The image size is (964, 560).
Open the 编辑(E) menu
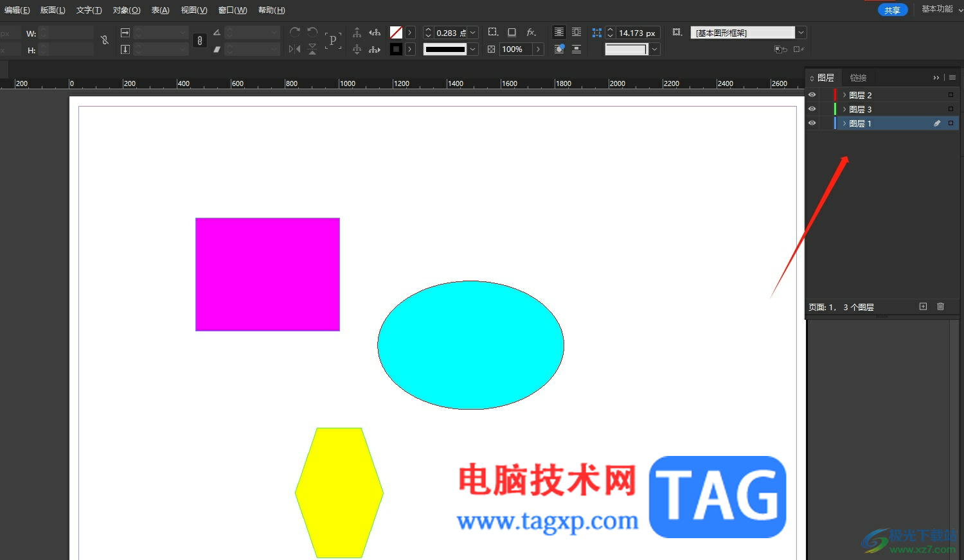coord(17,10)
